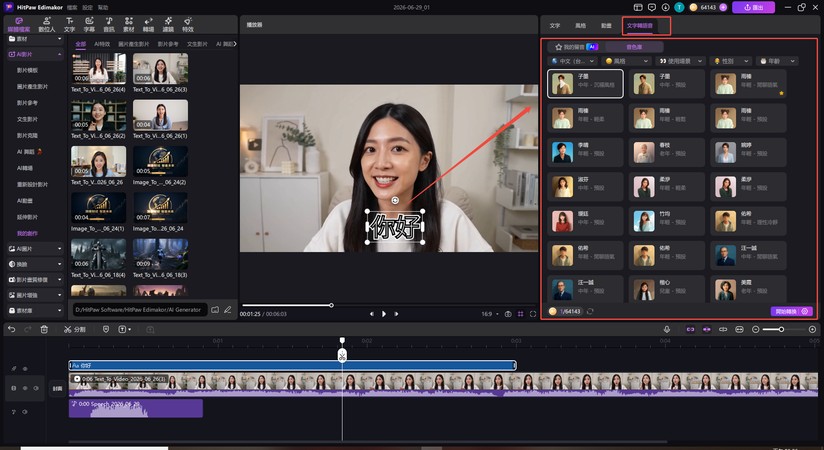Click the fullscreen icon under the player
Viewport: 824px width, 450px height.
coord(533,314)
